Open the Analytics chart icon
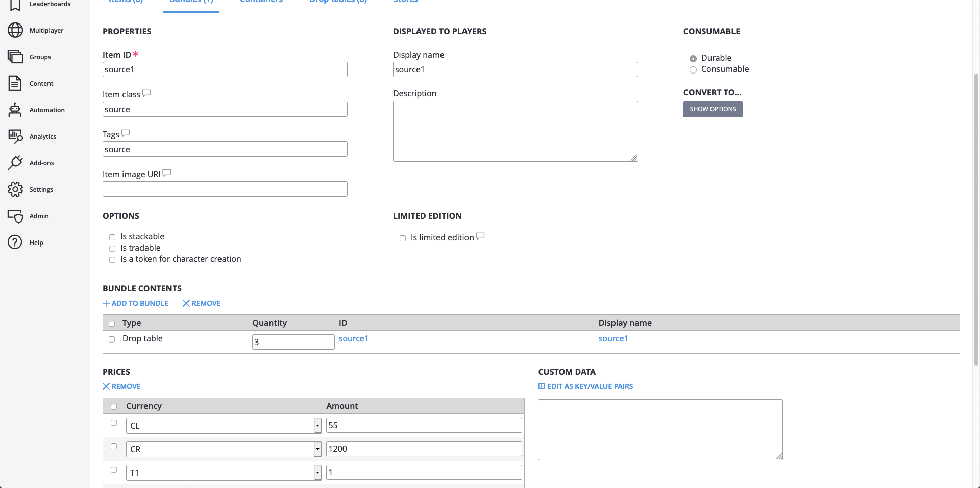The image size is (980, 488). [x=15, y=136]
